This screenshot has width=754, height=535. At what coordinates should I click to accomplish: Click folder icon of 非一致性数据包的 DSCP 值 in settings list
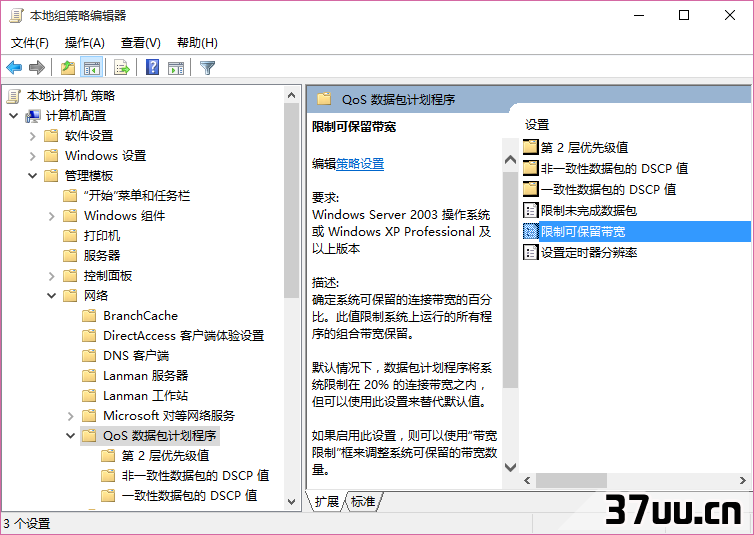(530, 168)
